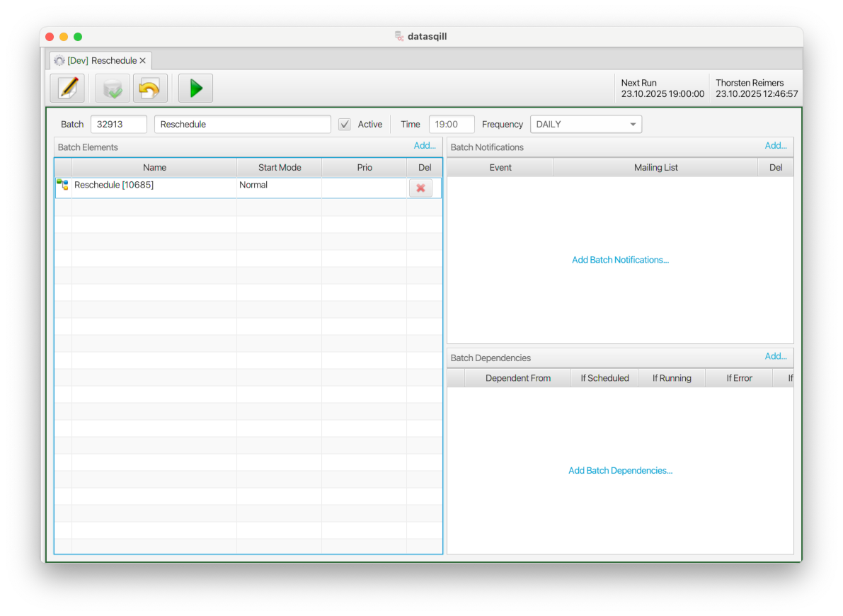
Task: Select the Edit pencil tool in toolbar
Action: coord(68,88)
